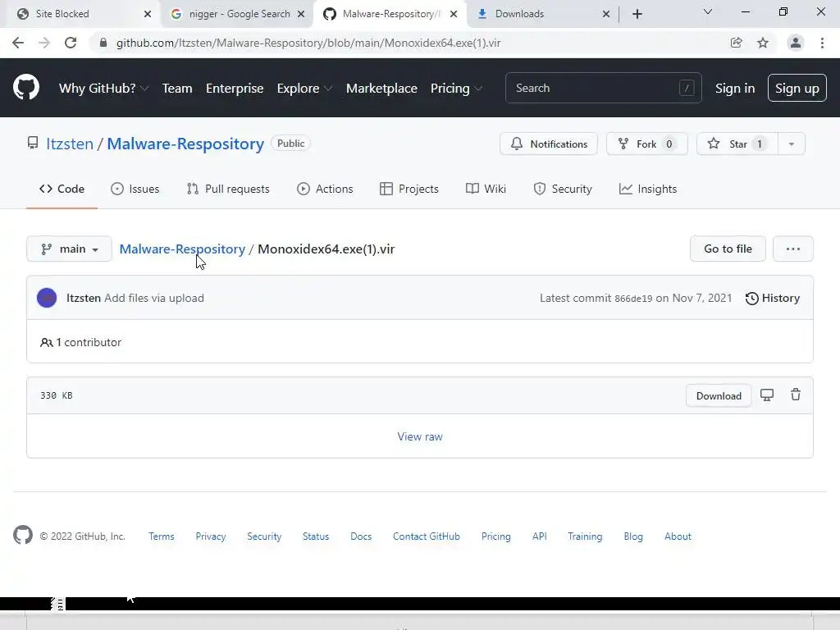Open the Pull requests tab

(x=228, y=189)
